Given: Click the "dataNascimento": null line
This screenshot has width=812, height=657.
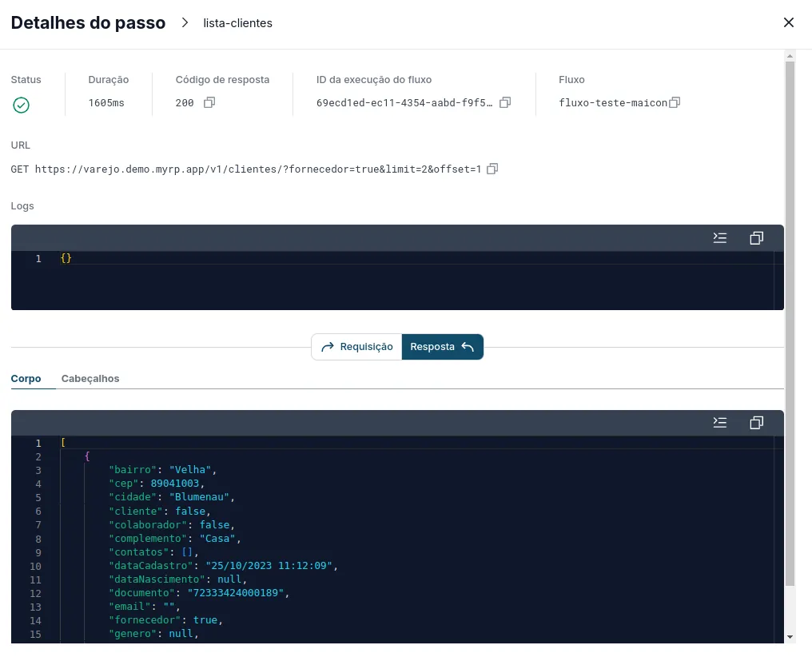Looking at the screenshot, I should pyautogui.click(x=177, y=579).
